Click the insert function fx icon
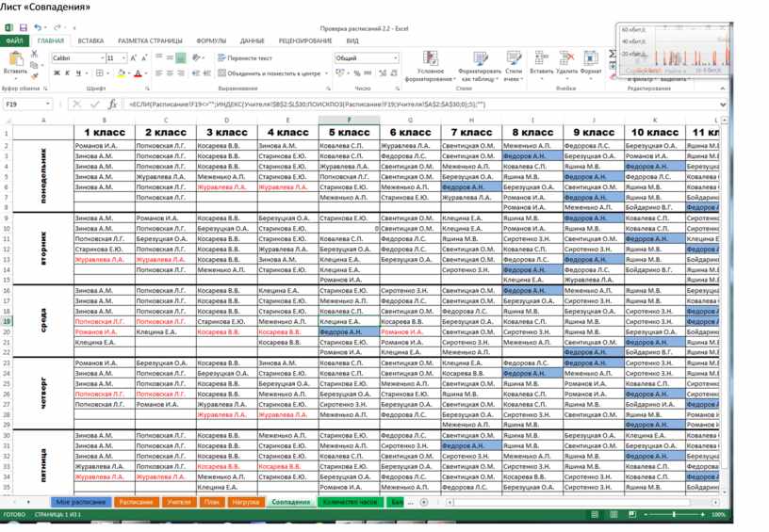 112,105
